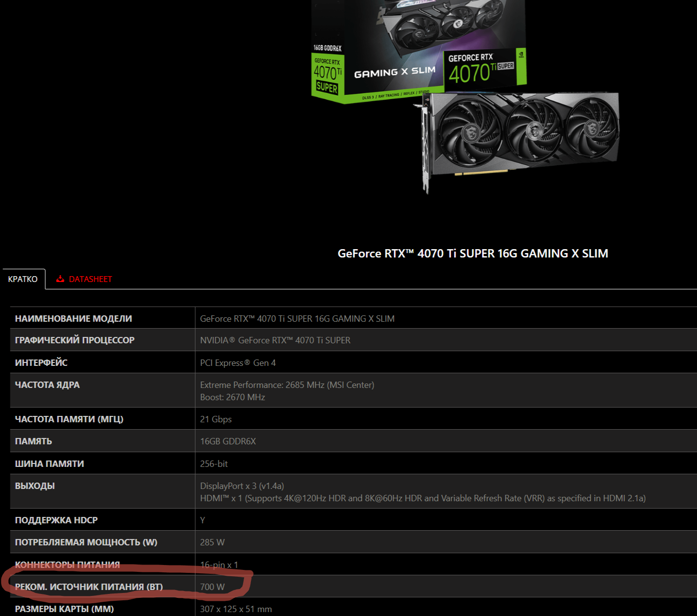The height and width of the screenshot is (616, 697).
Task: Select the 307 x 125 x 51 mm value
Action: tap(236, 609)
